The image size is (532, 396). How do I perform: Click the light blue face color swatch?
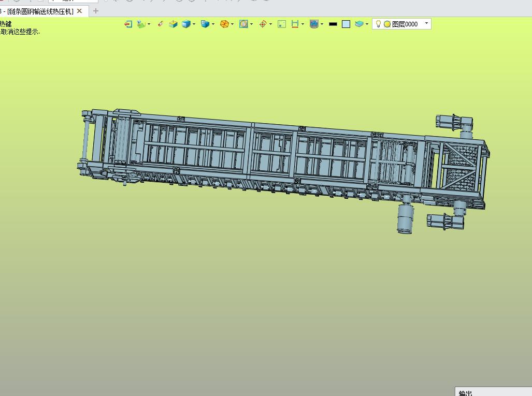346,24
